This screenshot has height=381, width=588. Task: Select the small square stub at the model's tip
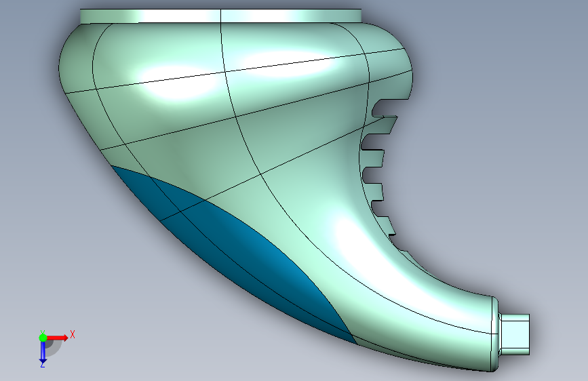515,334
